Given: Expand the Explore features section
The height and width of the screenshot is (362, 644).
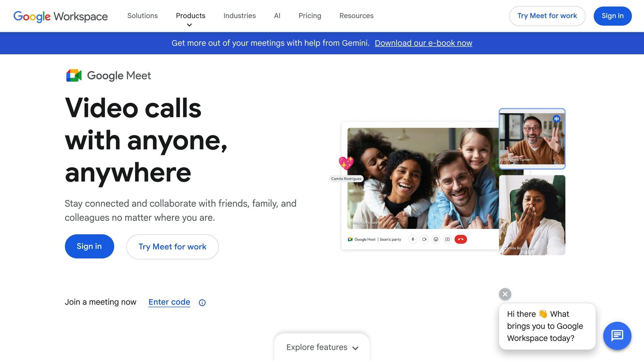Looking at the screenshot, I should point(321,347).
